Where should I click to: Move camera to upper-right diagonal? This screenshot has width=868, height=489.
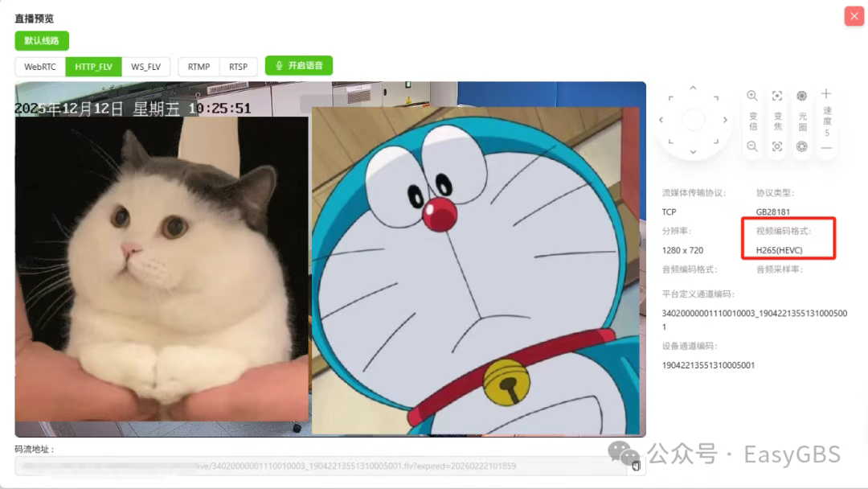[x=716, y=98]
